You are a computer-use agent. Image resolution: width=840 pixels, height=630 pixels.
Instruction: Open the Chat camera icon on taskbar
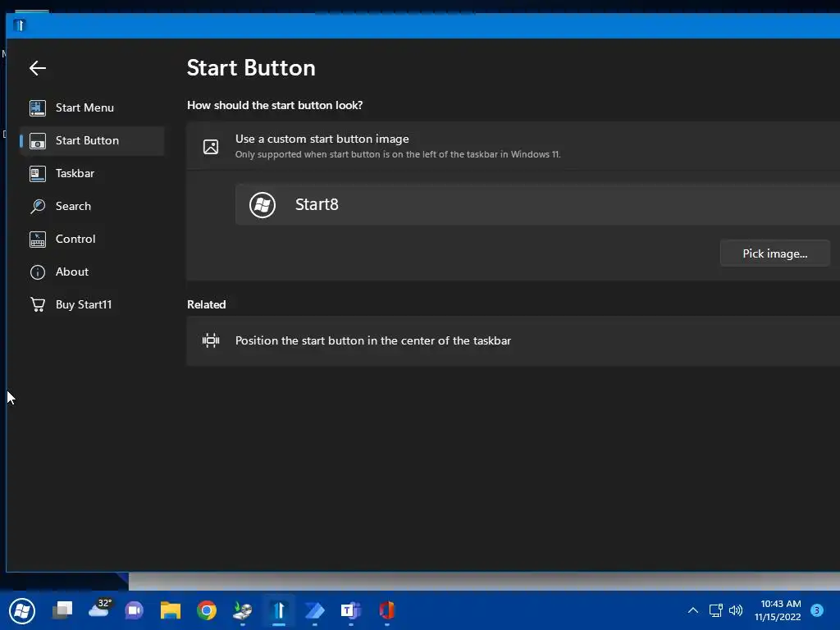click(135, 610)
